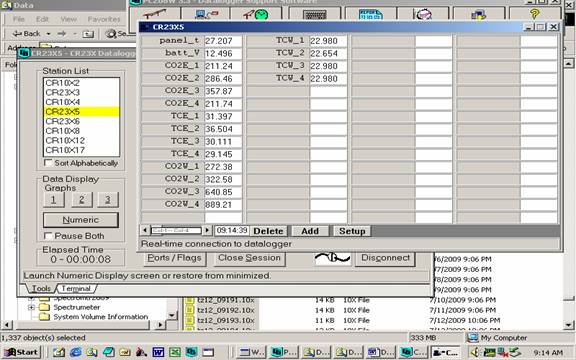576x360 pixels.
Task: Go Back in the Data Explorer window
Action: [26, 33]
